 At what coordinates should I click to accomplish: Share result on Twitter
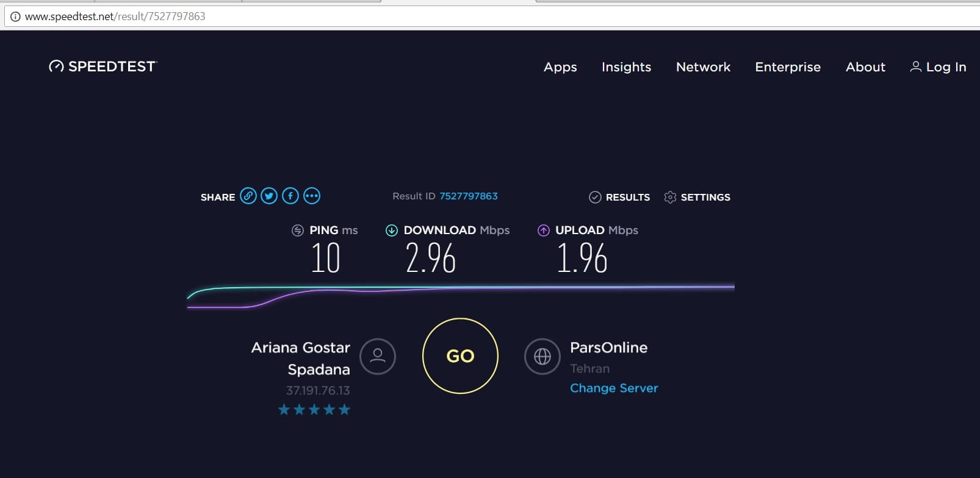coord(269,196)
